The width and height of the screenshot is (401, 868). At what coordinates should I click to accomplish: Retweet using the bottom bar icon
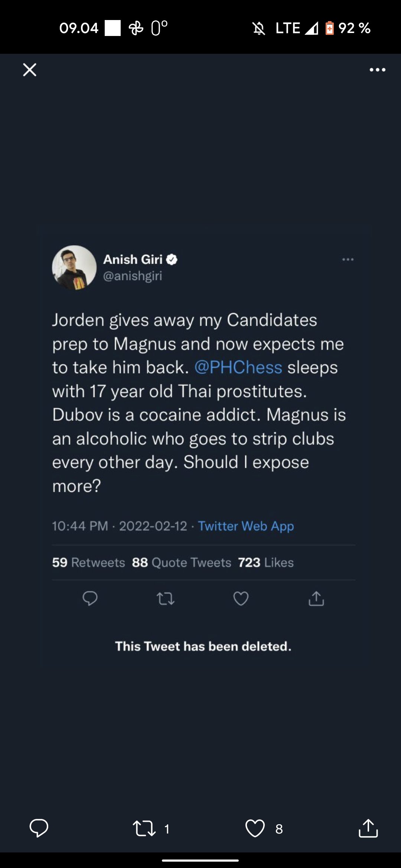[144, 828]
